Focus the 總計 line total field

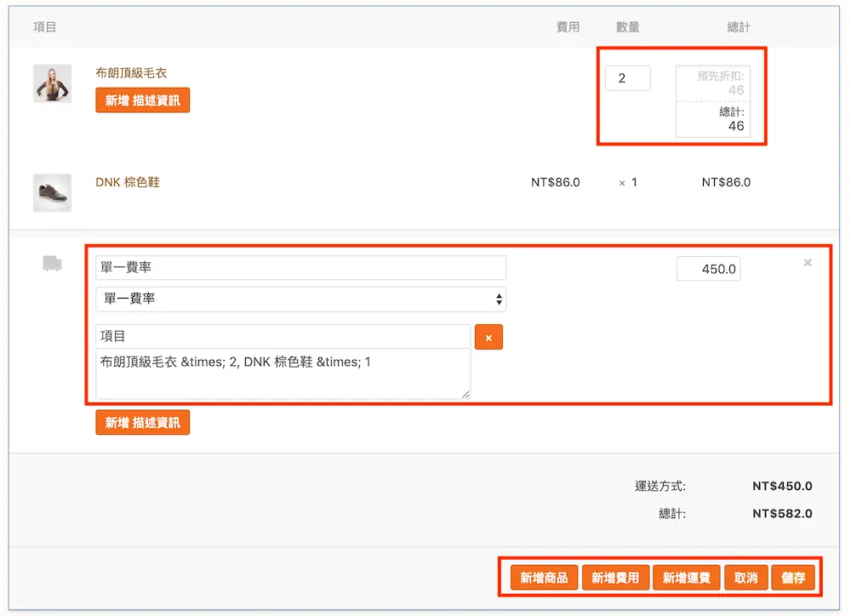click(x=713, y=119)
